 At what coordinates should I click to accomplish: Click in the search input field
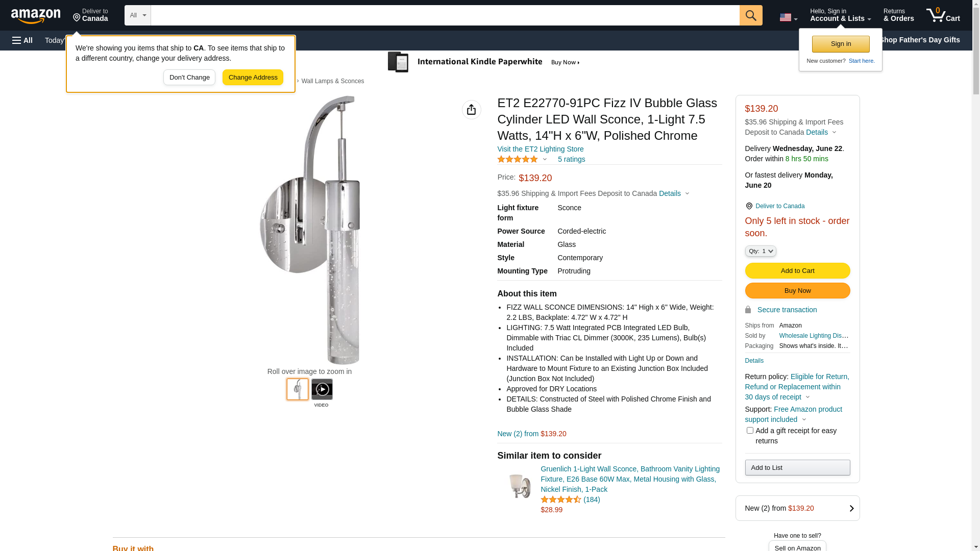[x=445, y=15]
